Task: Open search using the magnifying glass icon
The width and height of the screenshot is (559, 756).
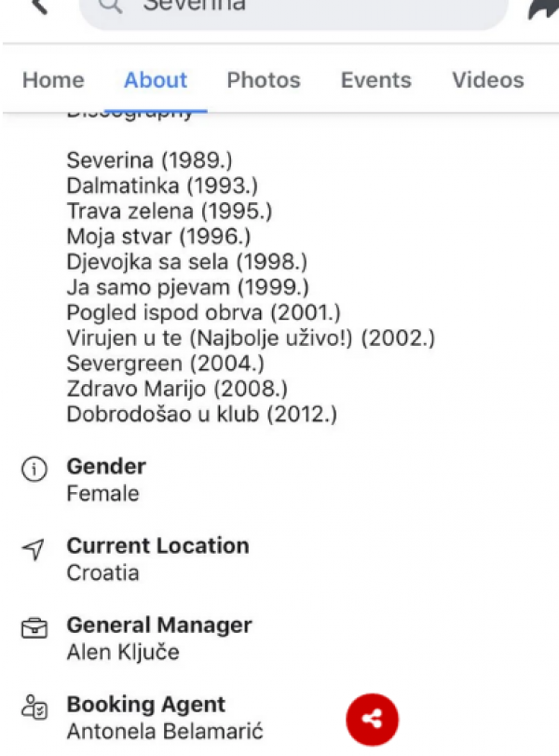Action: tap(109, 7)
